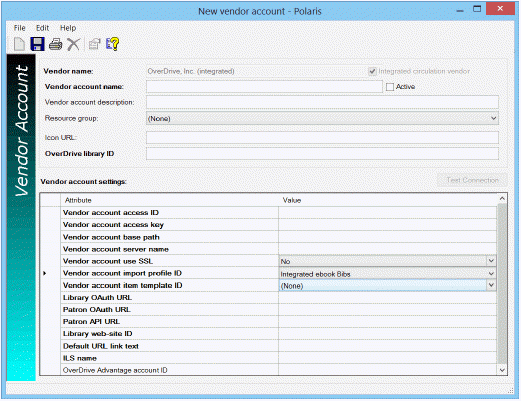The width and height of the screenshot is (521, 401).
Task: Click the Test Connection button
Action: [x=472, y=180]
